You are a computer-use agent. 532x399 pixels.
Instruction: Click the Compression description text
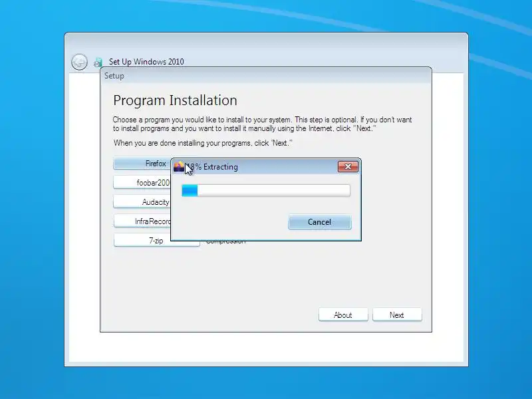[x=225, y=242]
